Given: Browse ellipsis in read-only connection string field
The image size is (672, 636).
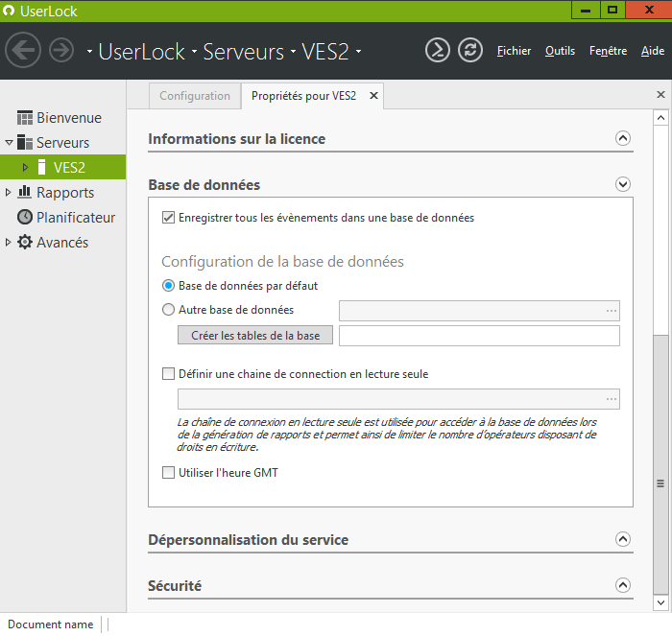Looking at the screenshot, I should tap(612, 399).
